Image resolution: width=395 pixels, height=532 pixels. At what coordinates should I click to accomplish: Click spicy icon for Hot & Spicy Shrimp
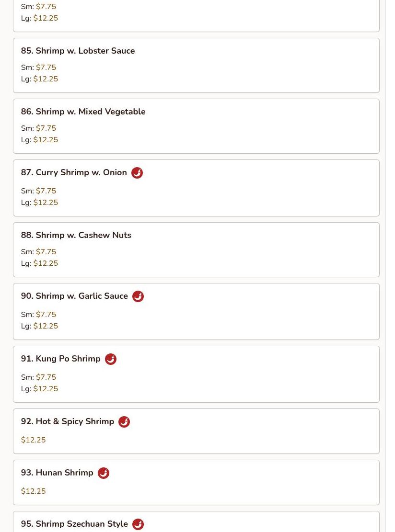[x=124, y=422]
